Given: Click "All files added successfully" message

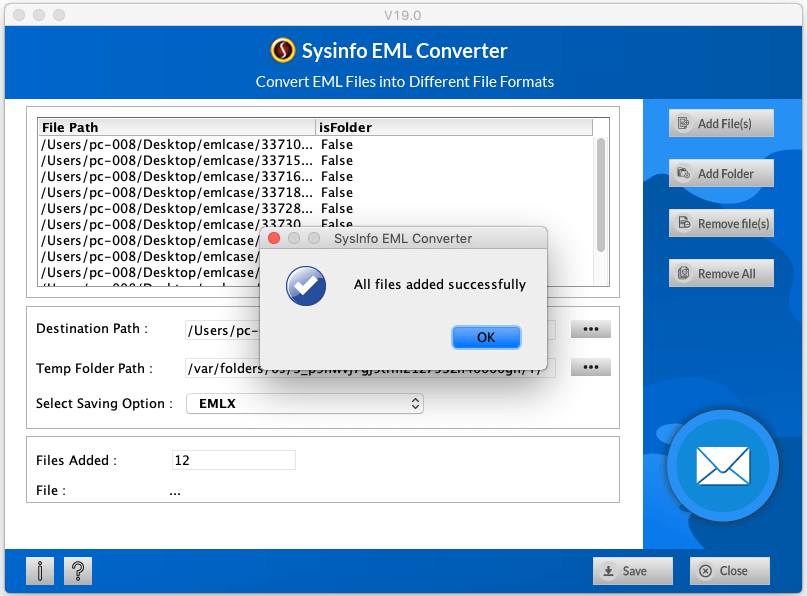Looking at the screenshot, I should tap(440, 284).
